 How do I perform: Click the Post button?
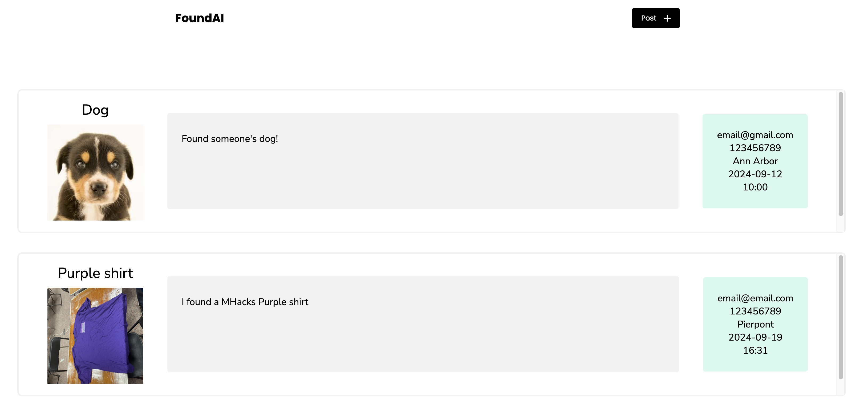tap(656, 18)
